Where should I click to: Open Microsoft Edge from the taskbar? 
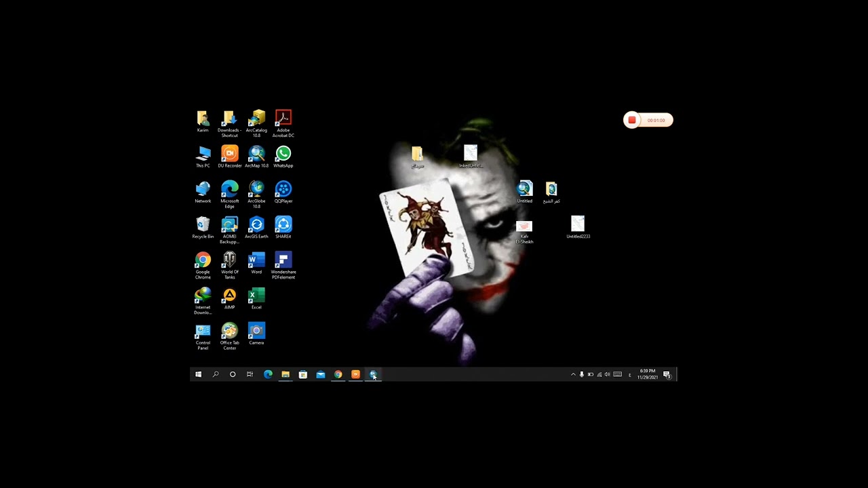[x=268, y=374]
